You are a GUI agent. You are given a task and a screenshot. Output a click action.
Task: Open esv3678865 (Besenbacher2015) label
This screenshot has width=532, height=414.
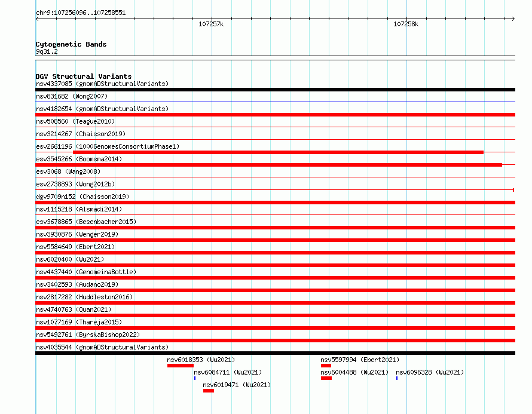[x=86, y=222]
